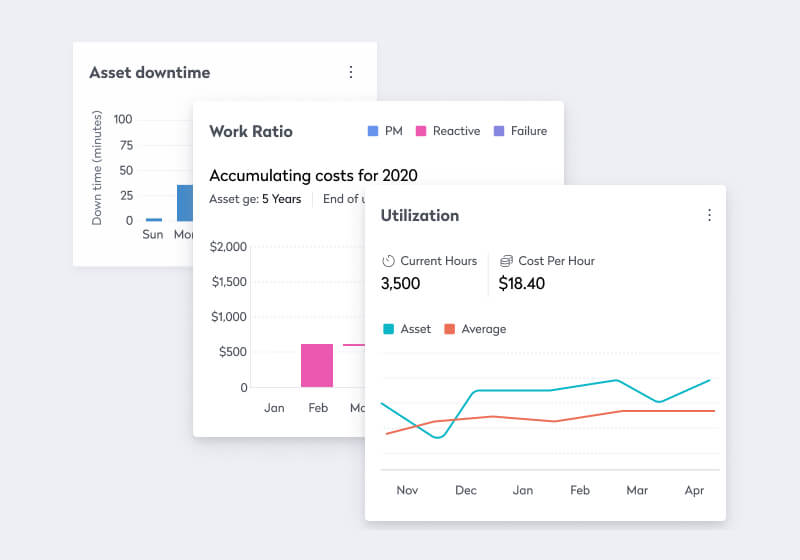Select the $18.40 cost per hour value
Viewport: 800px width, 560px height.
click(522, 283)
